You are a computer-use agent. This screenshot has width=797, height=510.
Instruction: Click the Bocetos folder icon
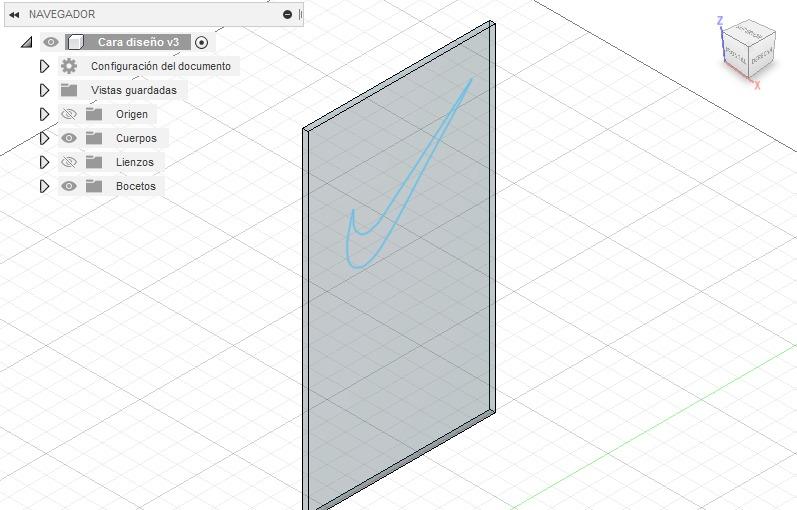(x=94, y=186)
